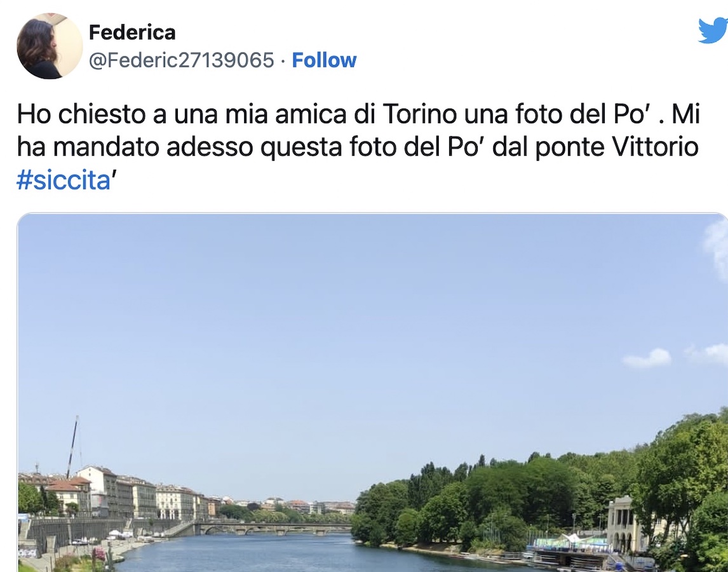Viewport: 728px width, 572px height.
Task: Click the riverside walkway on the left bank
Action: pyautogui.click(x=93, y=552)
